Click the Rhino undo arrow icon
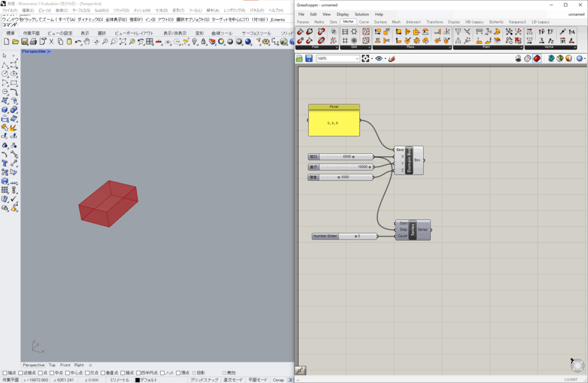The image size is (588, 383). click(x=78, y=42)
